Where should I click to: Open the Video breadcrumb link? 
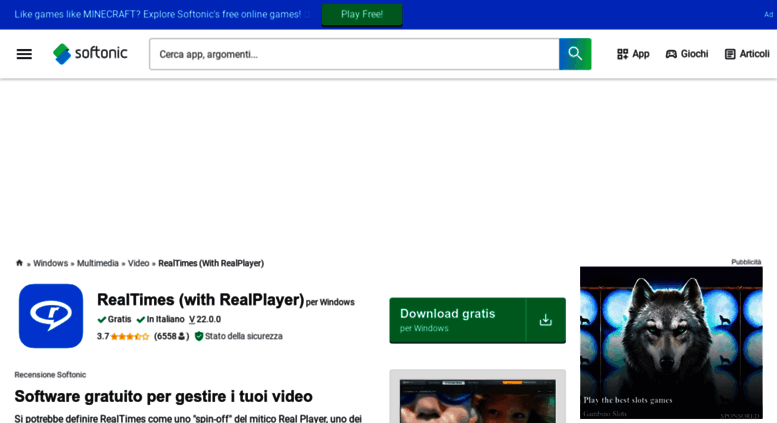tap(138, 264)
